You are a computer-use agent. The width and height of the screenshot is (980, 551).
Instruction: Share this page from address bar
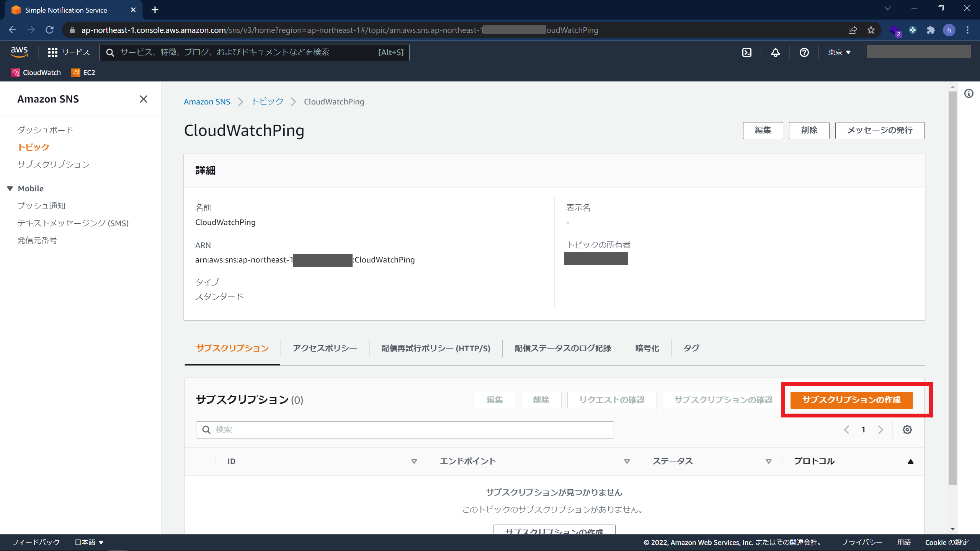tap(853, 30)
